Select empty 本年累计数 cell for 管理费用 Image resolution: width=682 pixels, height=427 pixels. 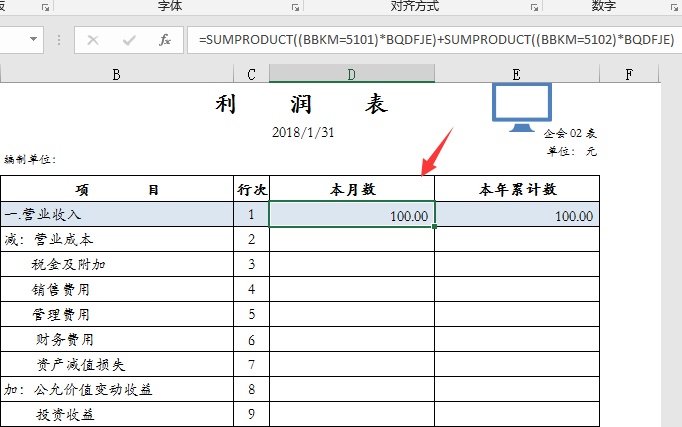tap(517, 314)
